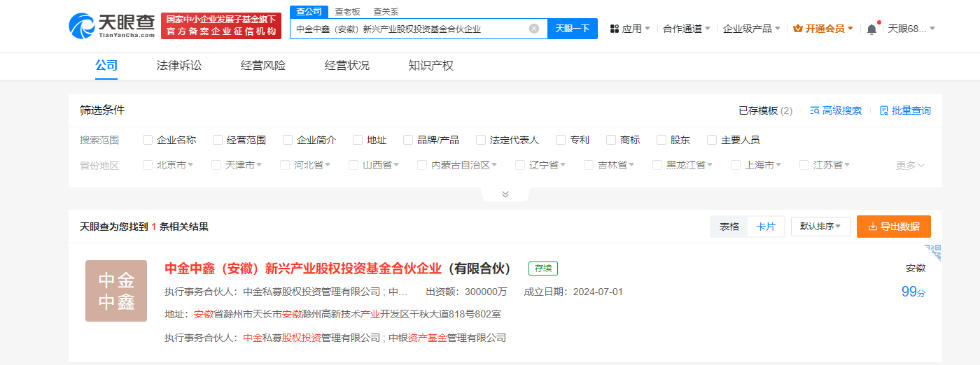The image size is (980, 365).
Task: Expand the 辽宁省 region dropdown
Action: point(563,166)
